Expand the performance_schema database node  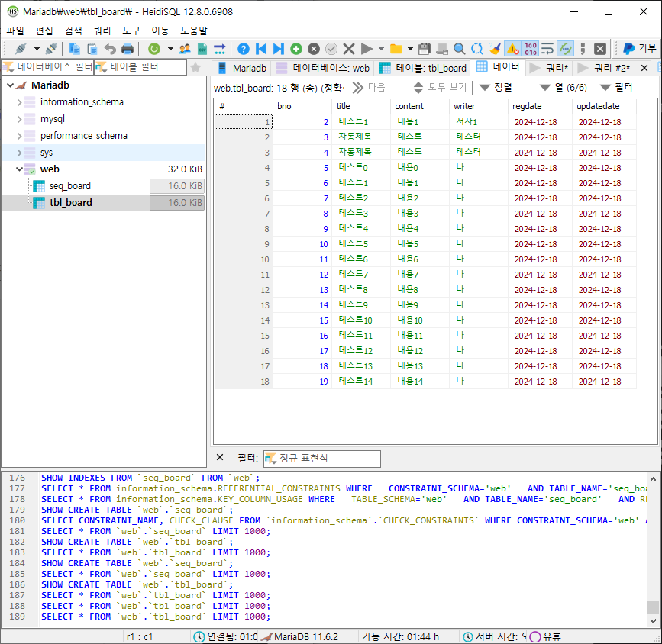click(19, 136)
